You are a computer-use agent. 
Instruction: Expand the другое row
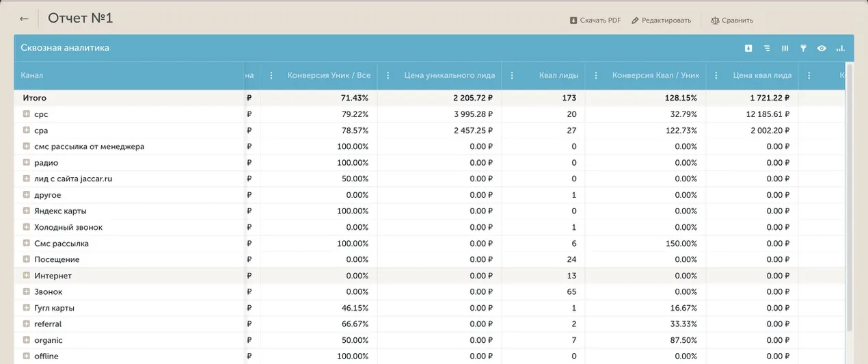click(27, 195)
